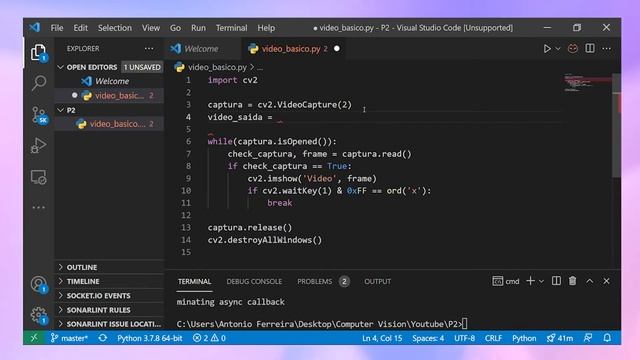Click the master* git branch indicator

[x=69, y=338]
